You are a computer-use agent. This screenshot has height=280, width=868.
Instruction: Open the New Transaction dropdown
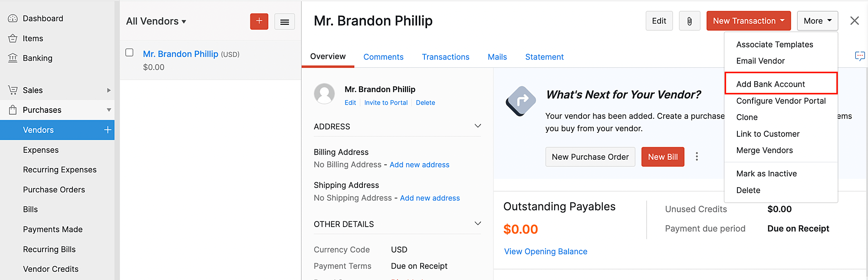748,21
